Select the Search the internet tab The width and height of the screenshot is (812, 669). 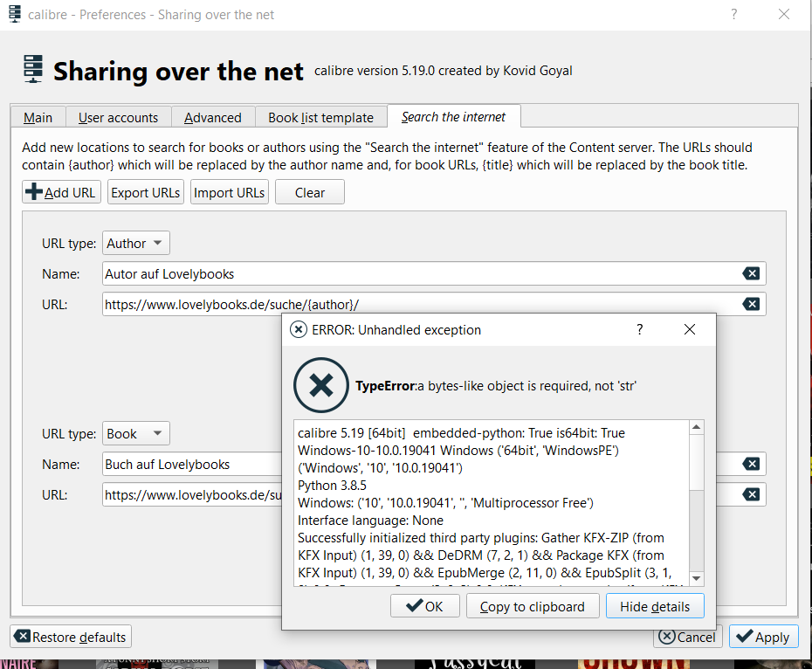pos(454,117)
